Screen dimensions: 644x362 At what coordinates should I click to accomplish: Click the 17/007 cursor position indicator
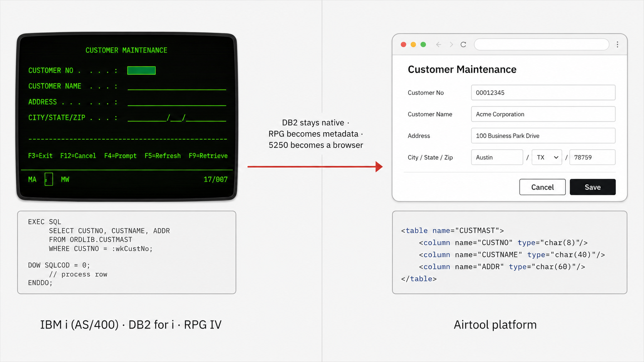tap(216, 180)
